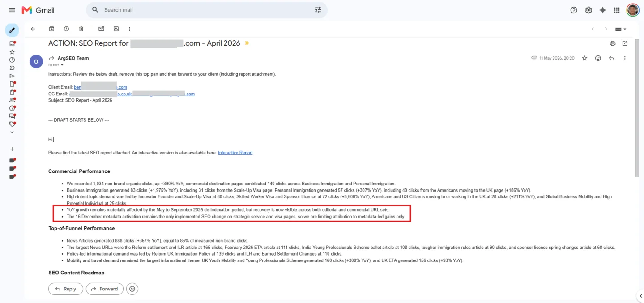644x303 pixels.
Task: Open Starred mail in the sidebar
Action: pos(12,52)
